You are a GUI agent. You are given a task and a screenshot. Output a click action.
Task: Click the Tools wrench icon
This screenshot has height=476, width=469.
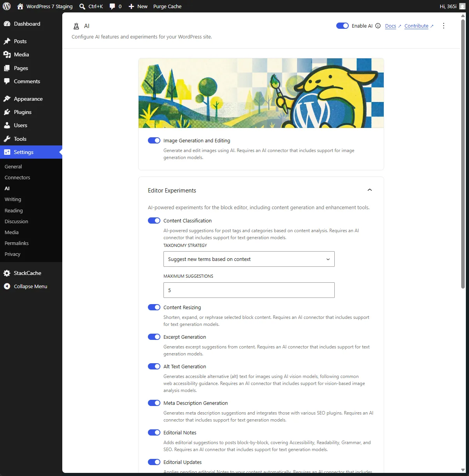(7, 139)
